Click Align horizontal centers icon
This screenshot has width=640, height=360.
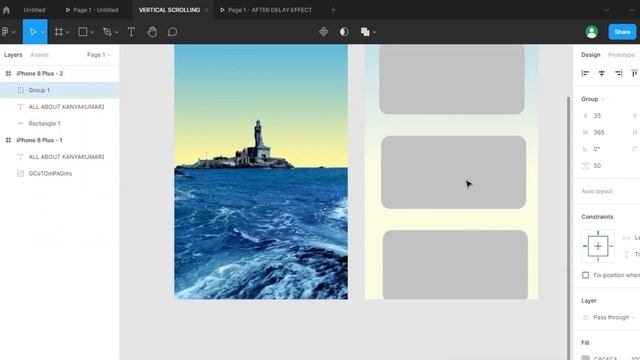pyautogui.click(x=602, y=73)
